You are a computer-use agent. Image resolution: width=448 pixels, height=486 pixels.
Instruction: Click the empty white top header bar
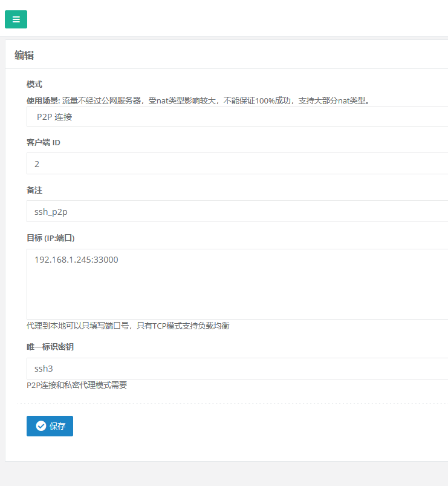coord(242,19)
